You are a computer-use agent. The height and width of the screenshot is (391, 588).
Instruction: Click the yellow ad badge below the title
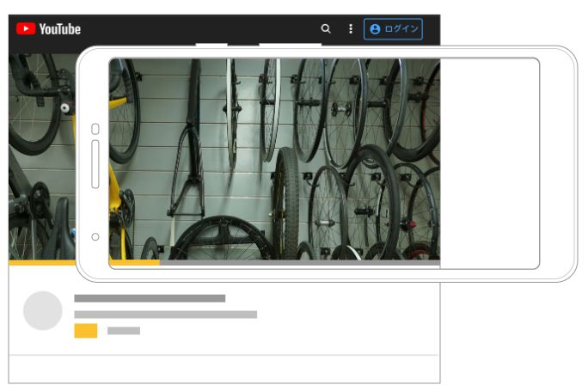[85, 331]
